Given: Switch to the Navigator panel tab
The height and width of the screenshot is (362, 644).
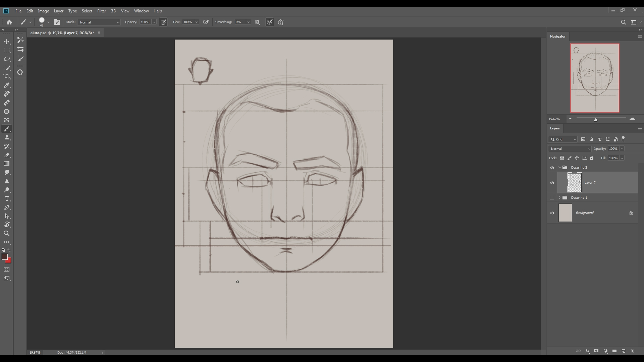Looking at the screenshot, I should 557,36.
